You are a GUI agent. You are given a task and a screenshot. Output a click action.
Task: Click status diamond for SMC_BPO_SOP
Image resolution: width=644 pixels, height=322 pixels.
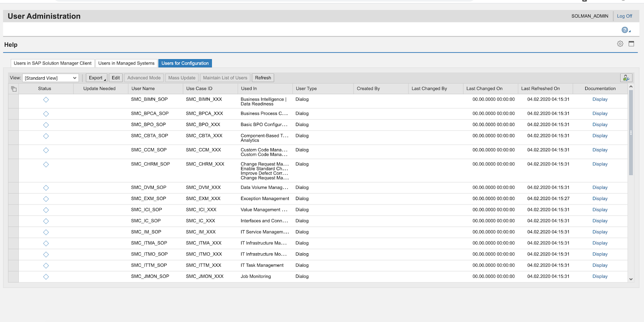[x=46, y=125]
